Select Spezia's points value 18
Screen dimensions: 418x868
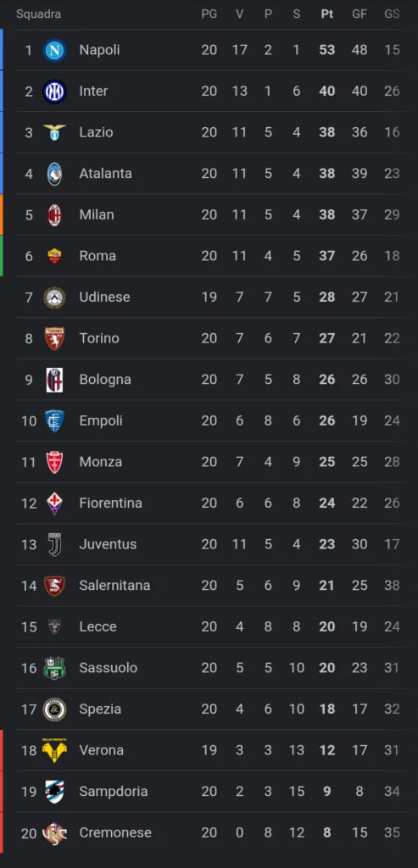(327, 709)
